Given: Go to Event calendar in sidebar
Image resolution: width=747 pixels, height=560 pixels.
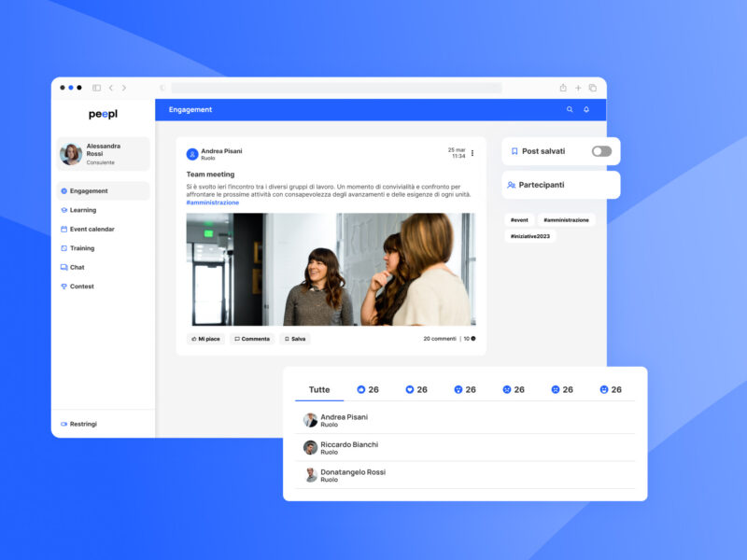Looking at the screenshot, I should (92, 230).
